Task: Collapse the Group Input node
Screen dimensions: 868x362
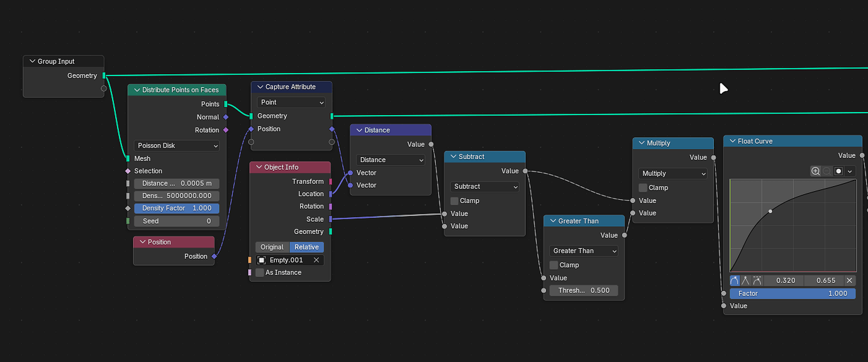Action: click(31, 62)
